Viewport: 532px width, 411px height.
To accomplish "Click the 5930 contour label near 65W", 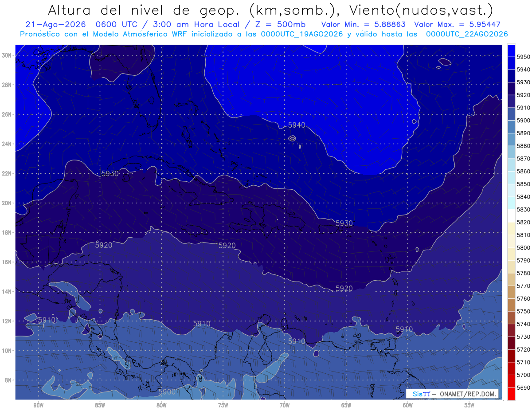I will (x=344, y=223).
